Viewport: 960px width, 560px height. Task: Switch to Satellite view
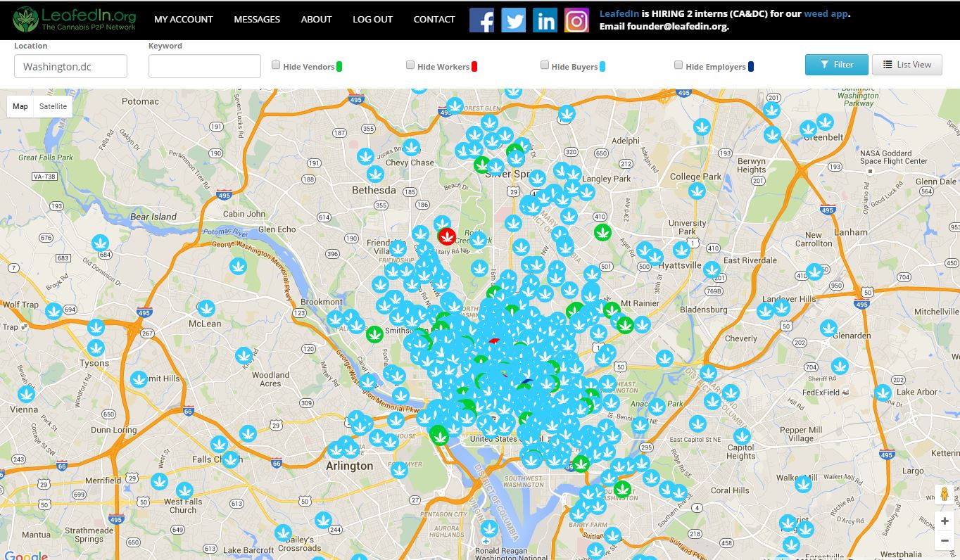pos(53,106)
